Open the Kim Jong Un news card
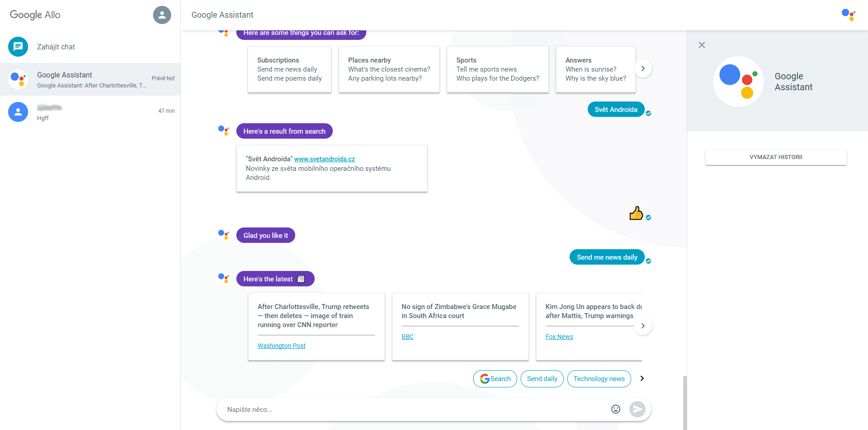The height and width of the screenshot is (430, 868). click(589, 327)
